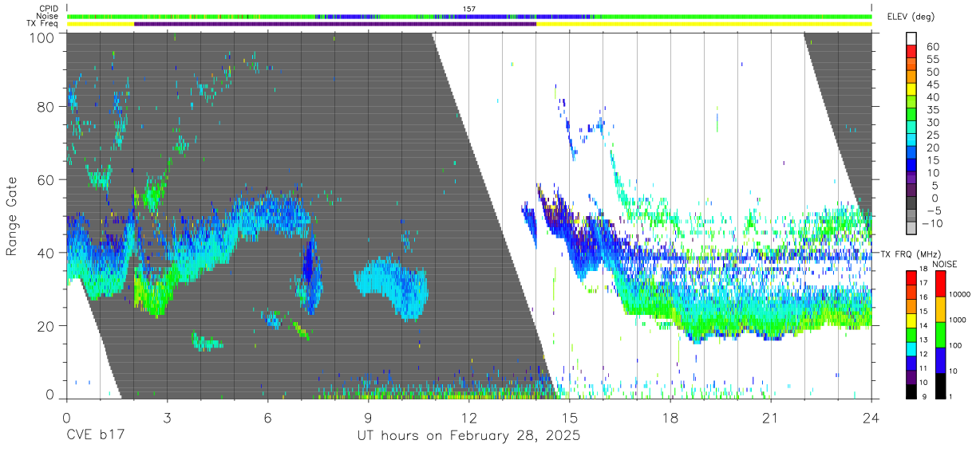Click the 12 tick on UT hours axis

coord(468,418)
